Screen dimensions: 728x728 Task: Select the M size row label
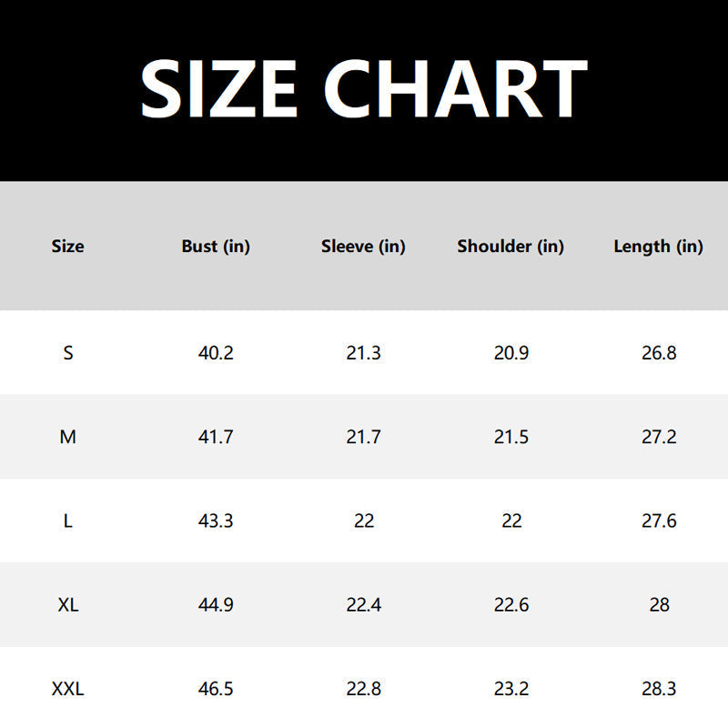click(x=68, y=437)
